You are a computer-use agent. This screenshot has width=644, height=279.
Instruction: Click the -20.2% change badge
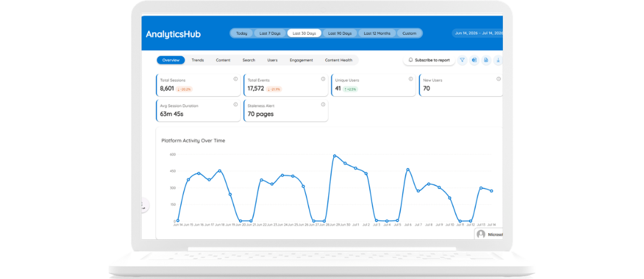(x=185, y=89)
